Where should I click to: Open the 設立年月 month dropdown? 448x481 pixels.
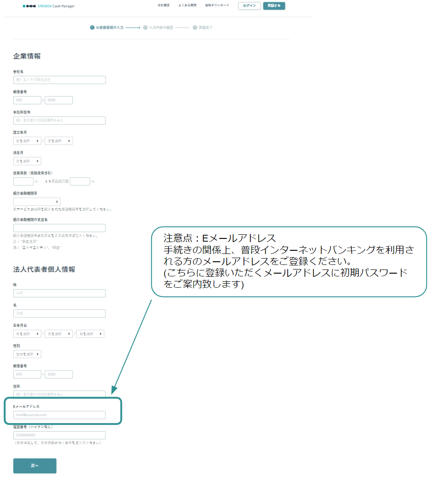coord(58,141)
